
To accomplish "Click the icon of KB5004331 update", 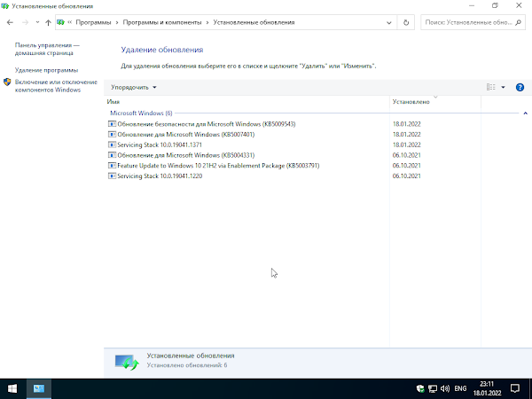I will click(x=112, y=155).
